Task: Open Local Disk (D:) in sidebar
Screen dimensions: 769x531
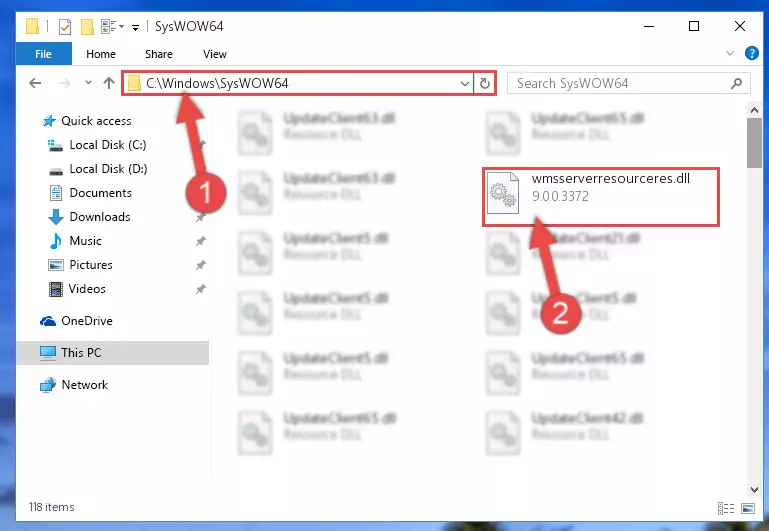Action: [108, 169]
